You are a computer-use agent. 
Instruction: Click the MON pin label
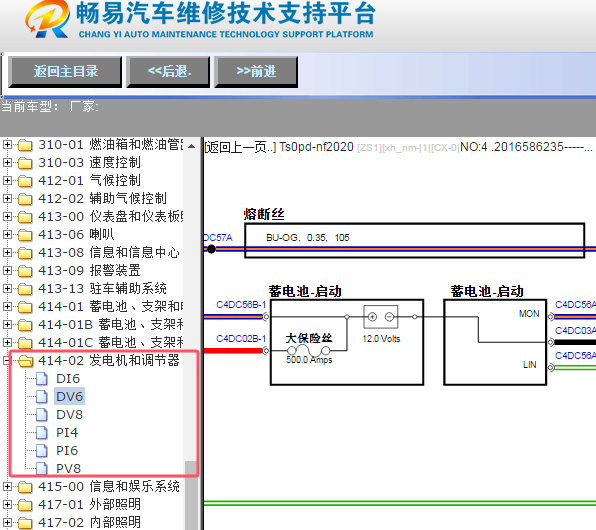[529, 314]
